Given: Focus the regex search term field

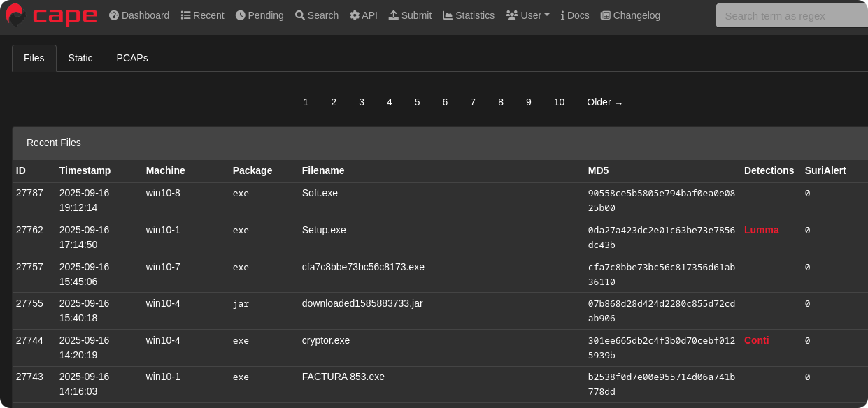Looking at the screenshot, I should coord(790,15).
